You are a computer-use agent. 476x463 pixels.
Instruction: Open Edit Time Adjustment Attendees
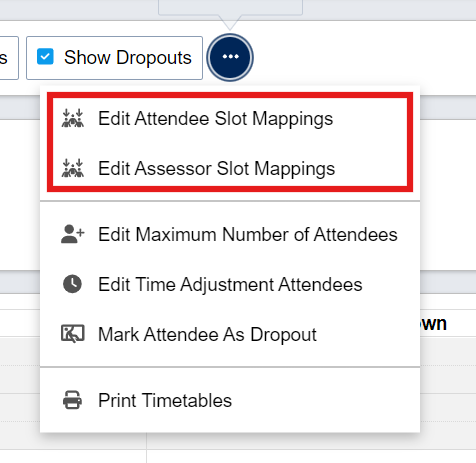click(230, 284)
